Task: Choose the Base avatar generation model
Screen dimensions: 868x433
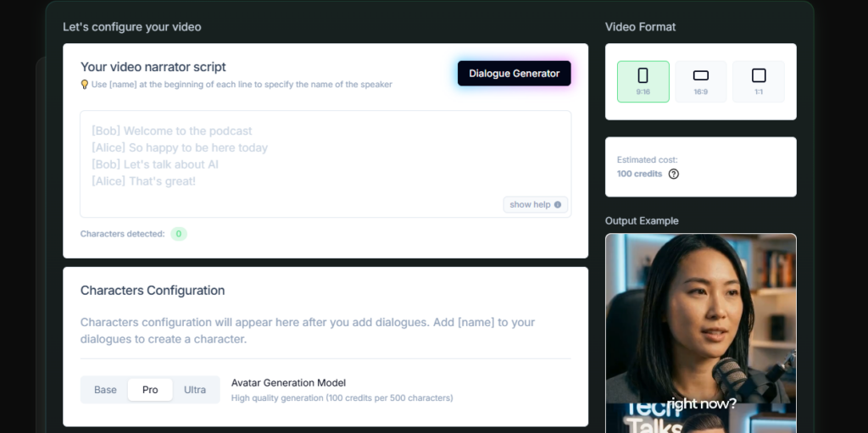Action: tap(105, 390)
